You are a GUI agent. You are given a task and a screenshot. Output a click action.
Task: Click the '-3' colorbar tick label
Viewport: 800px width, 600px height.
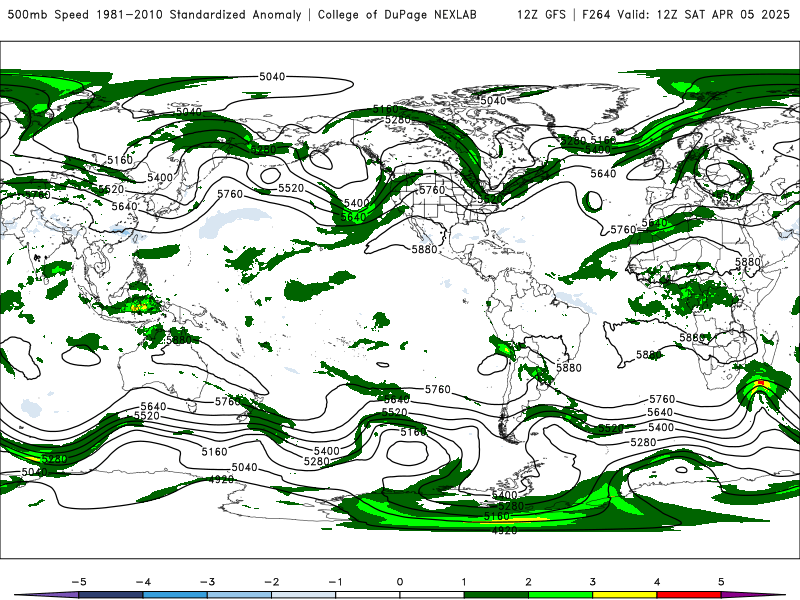(207, 582)
